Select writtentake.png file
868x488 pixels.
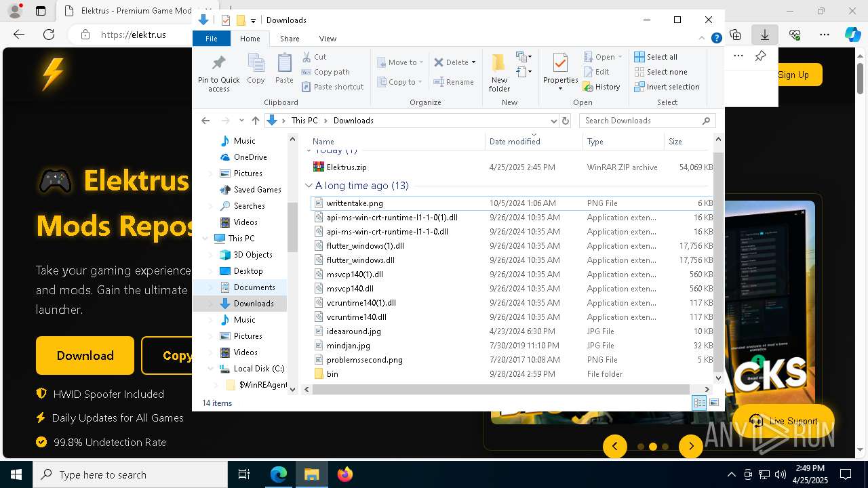pos(354,203)
